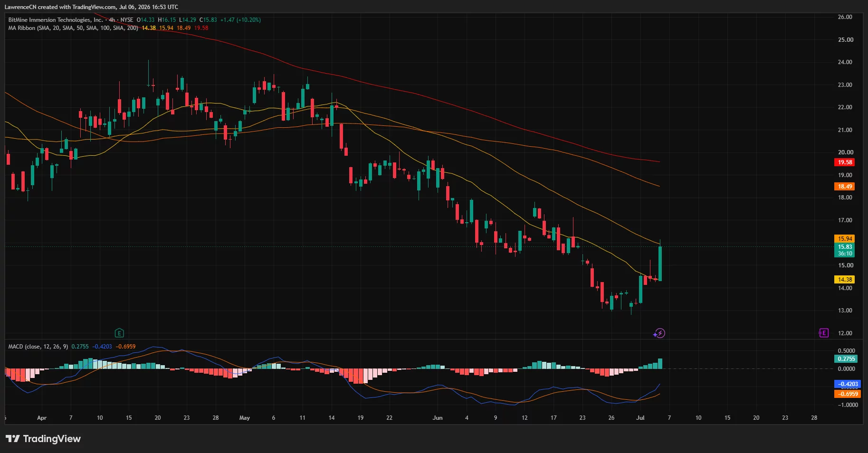The width and height of the screenshot is (868, 453).
Task: Click the yellow 14.38 price label on the scale
Action: point(845,280)
